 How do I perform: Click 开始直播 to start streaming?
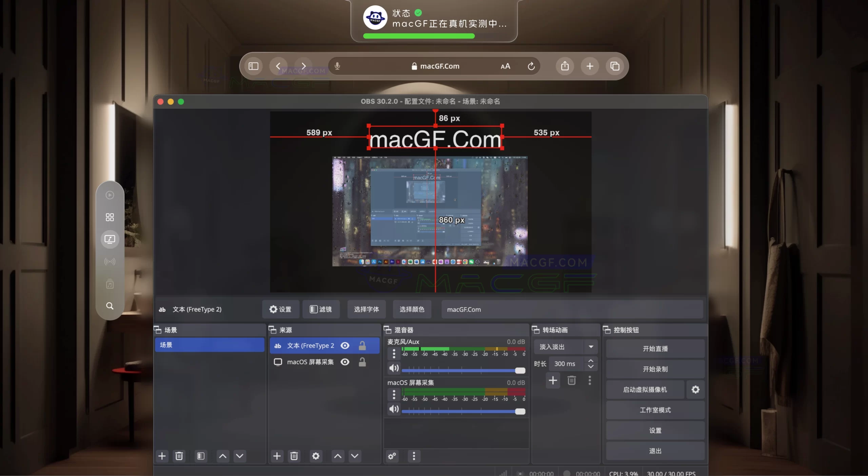click(x=655, y=348)
